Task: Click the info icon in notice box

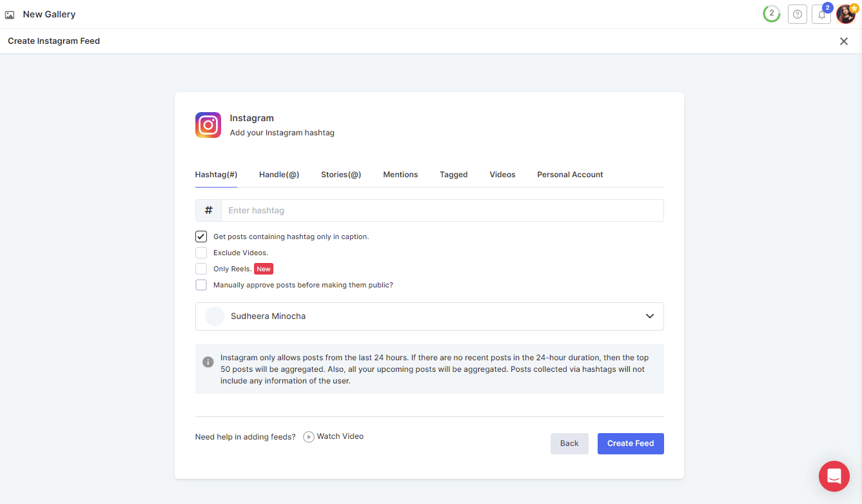Action: click(x=208, y=362)
